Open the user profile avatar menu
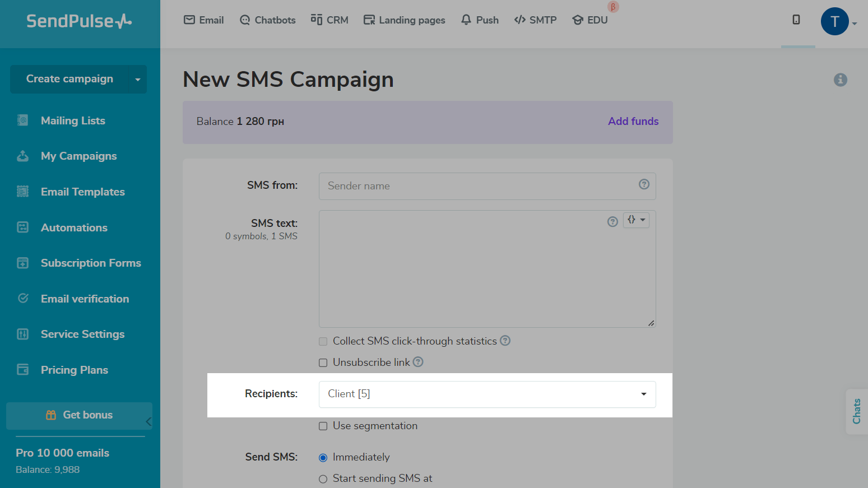 [835, 22]
